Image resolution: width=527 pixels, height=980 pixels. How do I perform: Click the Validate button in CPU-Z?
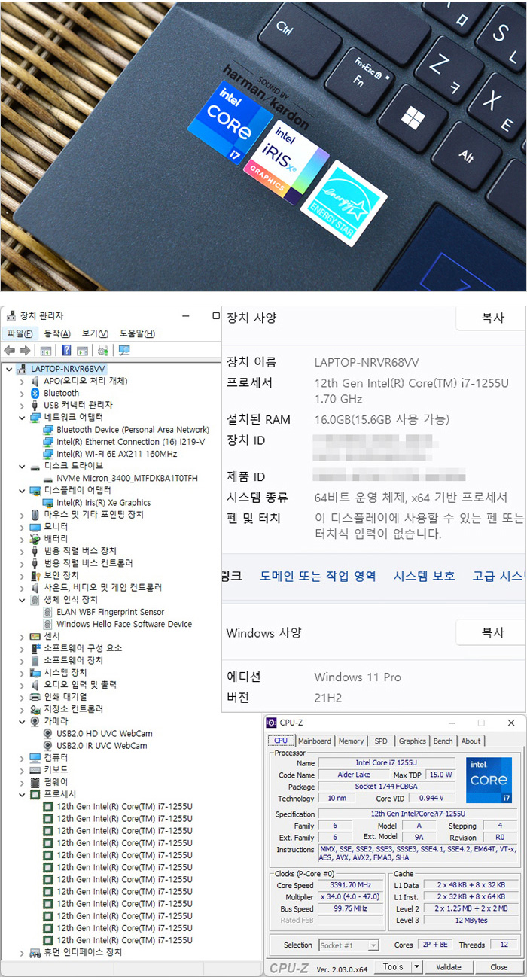pos(449,967)
